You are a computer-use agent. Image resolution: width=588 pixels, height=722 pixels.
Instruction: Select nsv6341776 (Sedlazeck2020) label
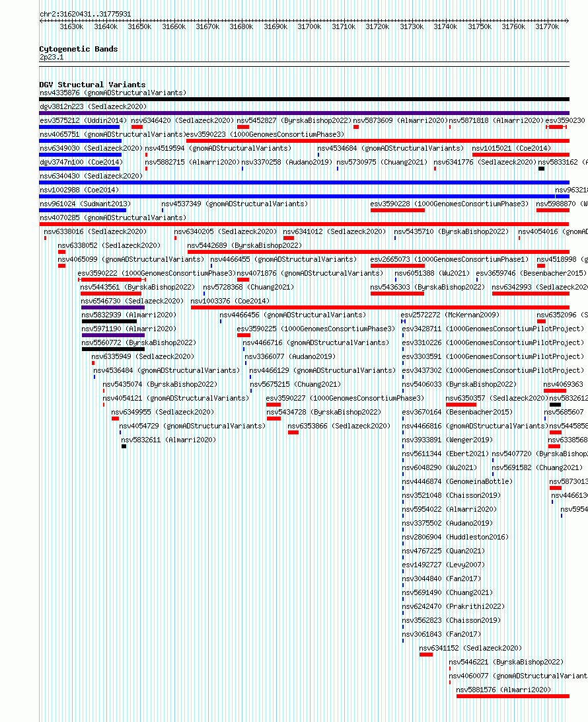click(485, 162)
